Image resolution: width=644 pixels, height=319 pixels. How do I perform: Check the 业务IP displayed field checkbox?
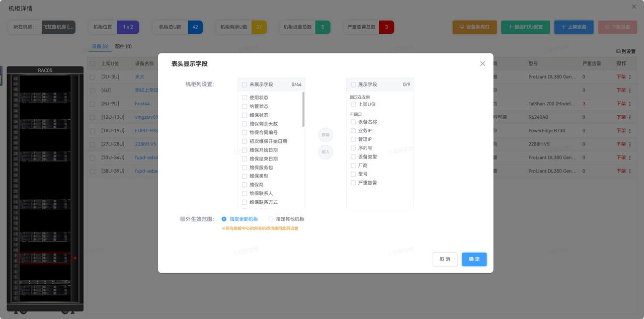pyautogui.click(x=353, y=131)
